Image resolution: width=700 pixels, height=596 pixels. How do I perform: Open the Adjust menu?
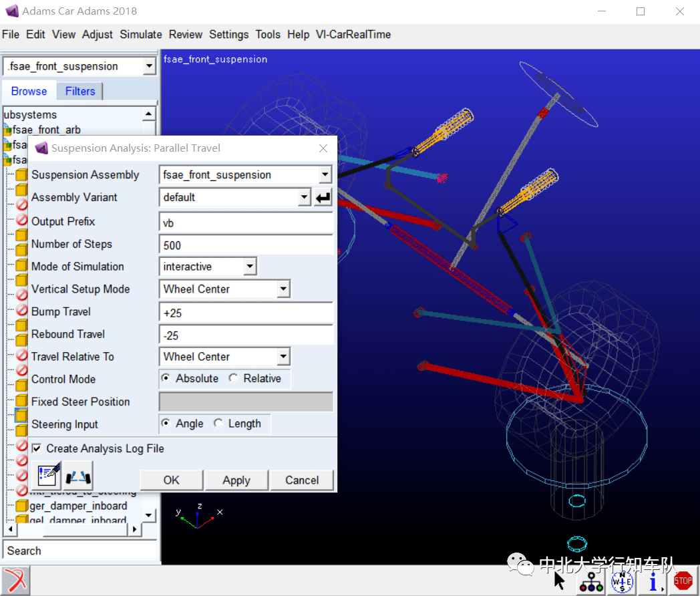(x=98, y=34)
